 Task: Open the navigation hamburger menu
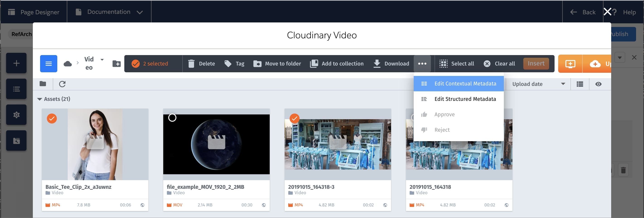click(48, 64)
